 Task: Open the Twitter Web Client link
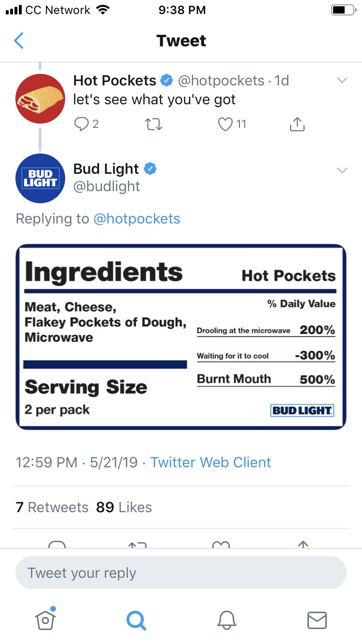[210, 462]
